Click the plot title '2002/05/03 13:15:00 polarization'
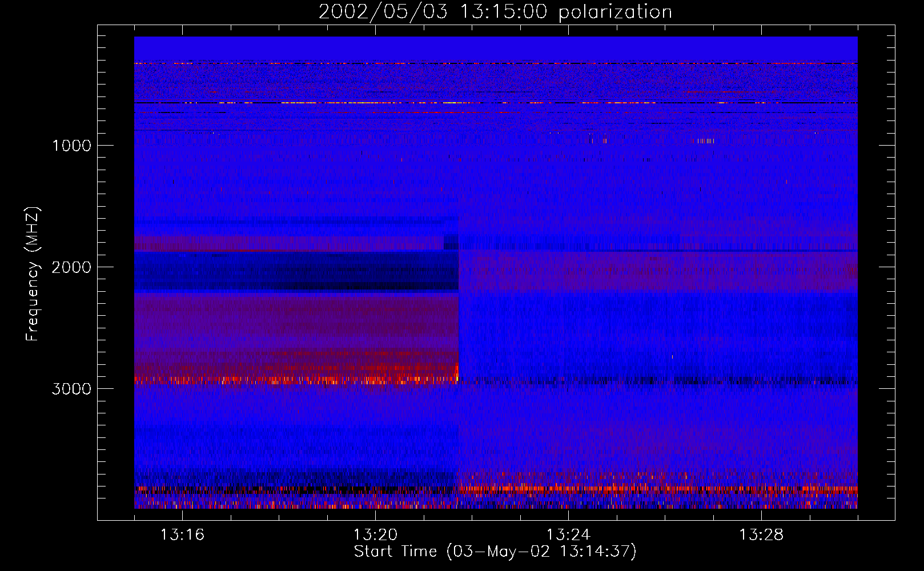Screen dimensions: 924x571 click(495, 12)
